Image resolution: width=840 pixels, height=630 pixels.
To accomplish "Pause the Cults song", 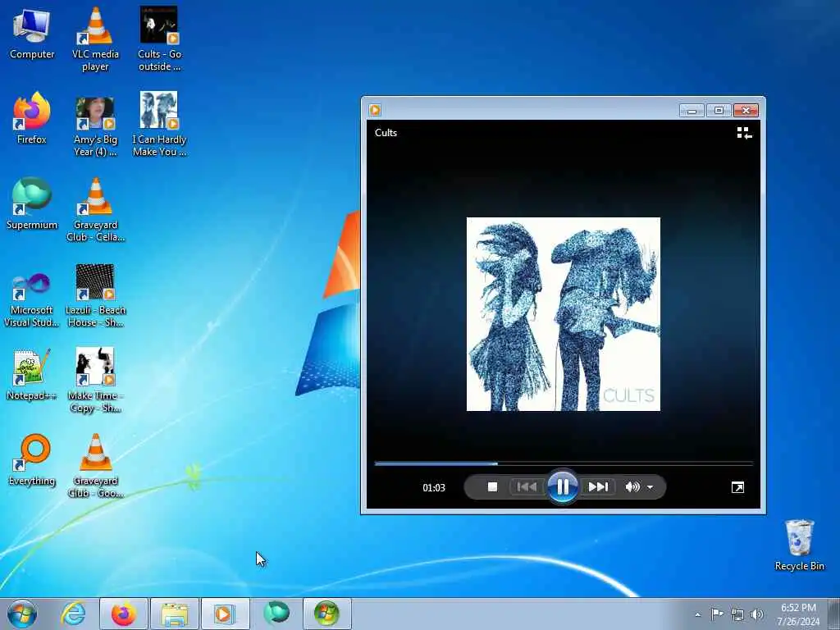I will click(563, 487).
